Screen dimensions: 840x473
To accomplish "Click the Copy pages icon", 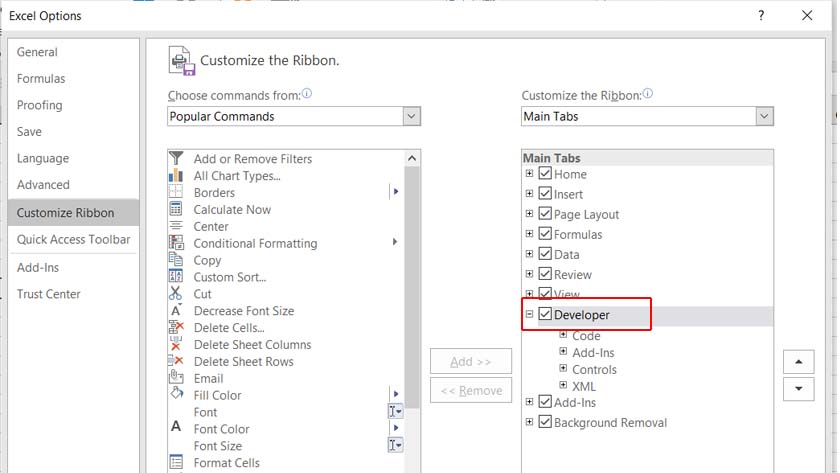I will (x=176, y=259).
